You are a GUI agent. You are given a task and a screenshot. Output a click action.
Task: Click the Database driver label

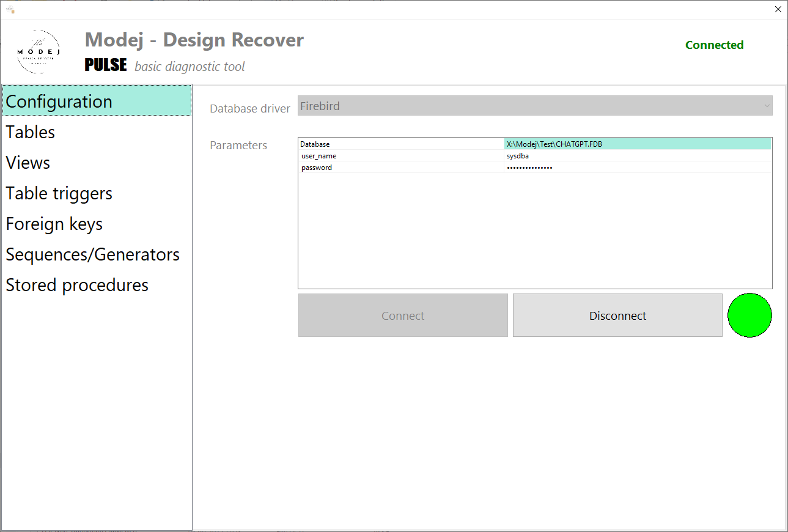[x=250, y=108]
